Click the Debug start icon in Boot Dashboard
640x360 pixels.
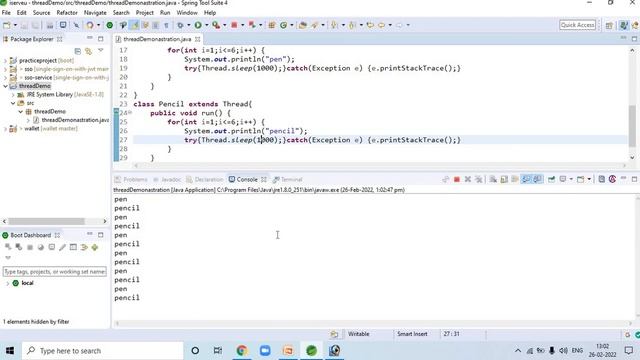pyautogui.click(x=19, y=247)
